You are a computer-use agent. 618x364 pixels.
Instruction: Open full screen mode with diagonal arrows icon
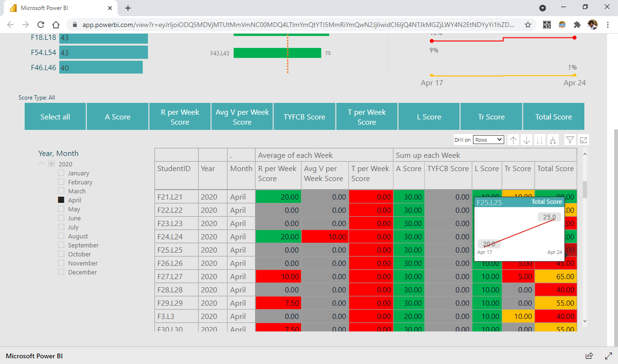[608, 355]
